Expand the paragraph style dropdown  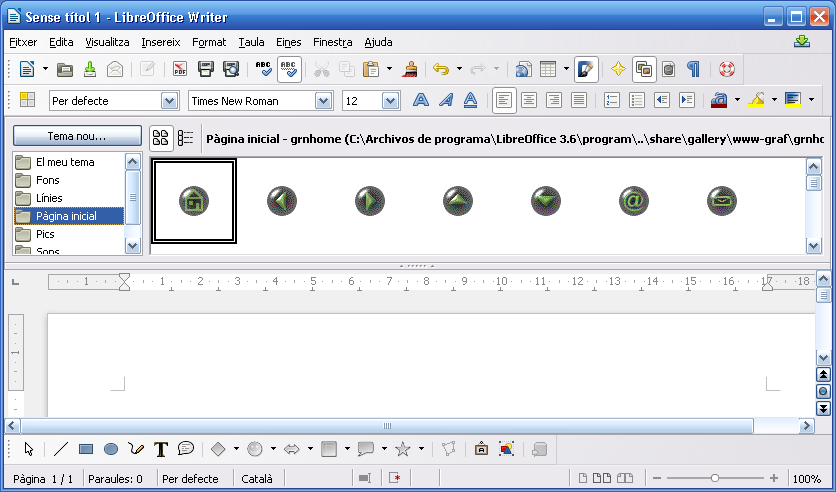tap(169, 100)
